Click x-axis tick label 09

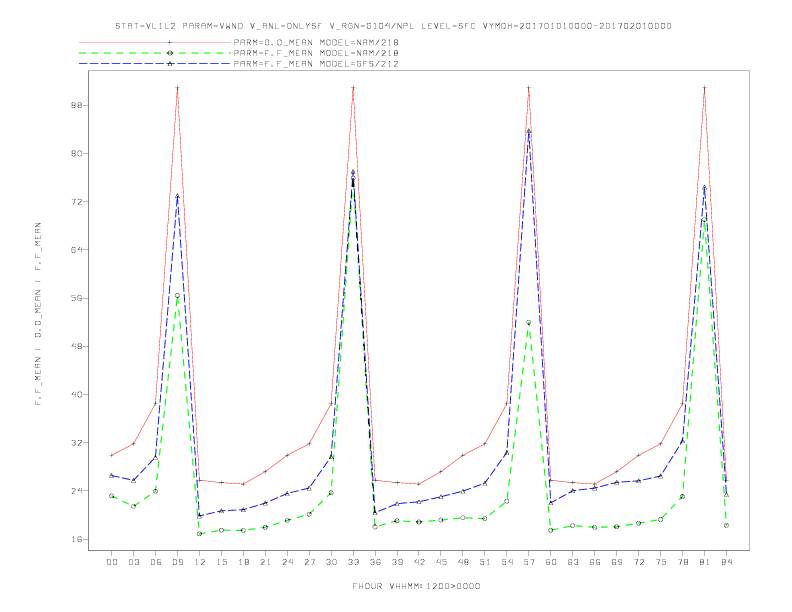click(x=177, y=562)
